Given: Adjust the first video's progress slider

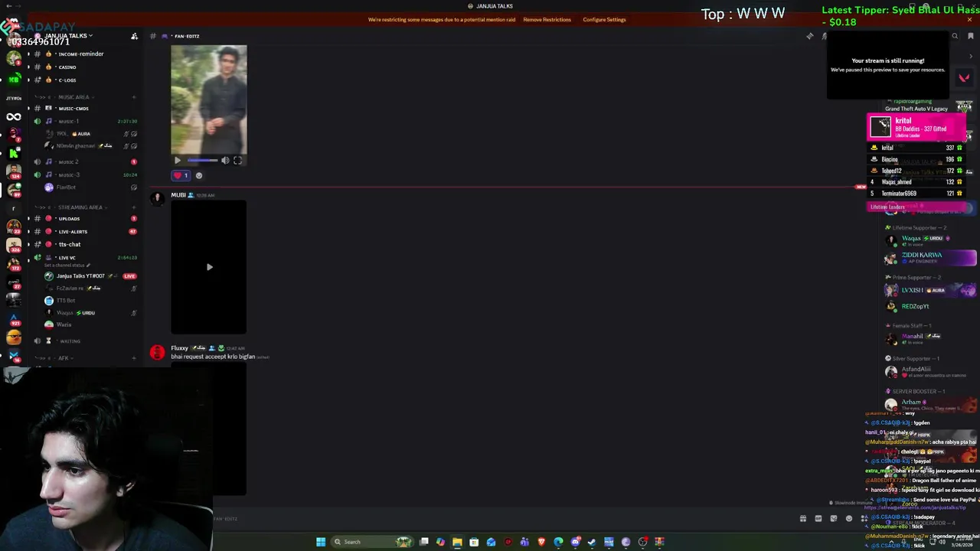Looking at the screenshot, I should click(203, 161).
